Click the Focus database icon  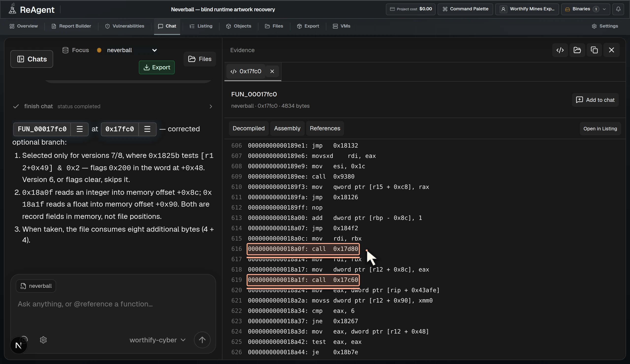(x=65, y=50)
